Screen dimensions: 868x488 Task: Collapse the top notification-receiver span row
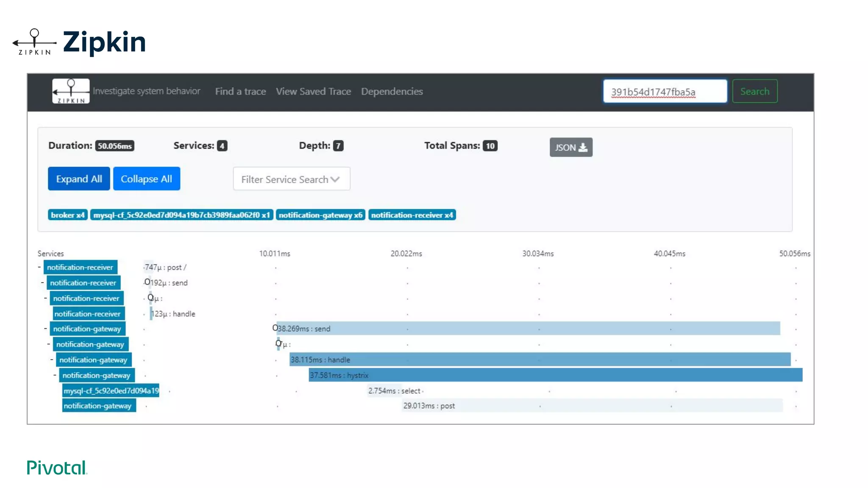tap(39, 267)
